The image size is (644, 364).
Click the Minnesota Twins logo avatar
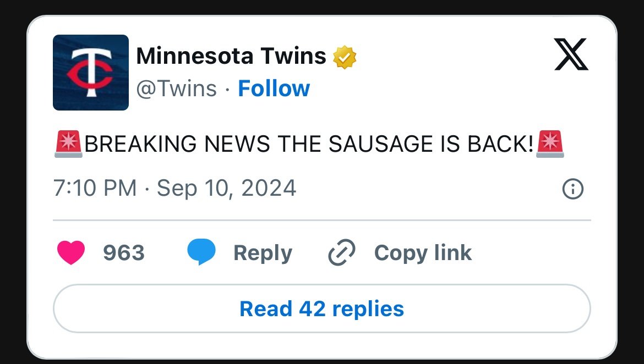(91, 73)
